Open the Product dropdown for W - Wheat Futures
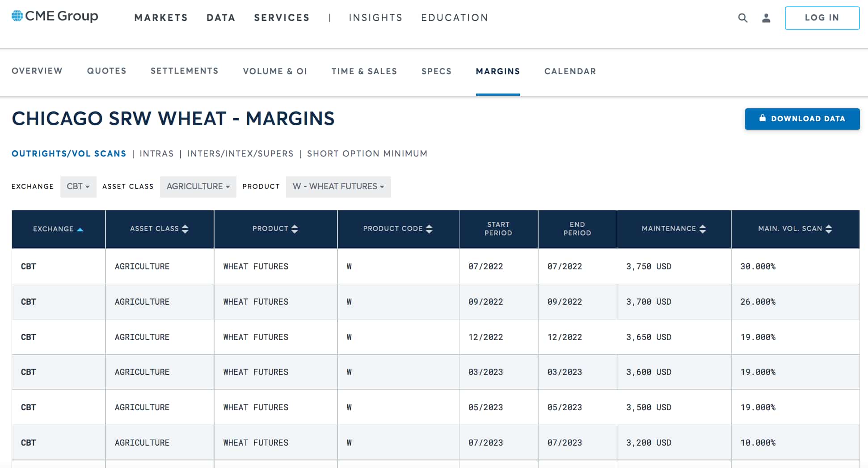Image resolution: width=868 pixels, height=468 pixels. click(x=338, y=187)
